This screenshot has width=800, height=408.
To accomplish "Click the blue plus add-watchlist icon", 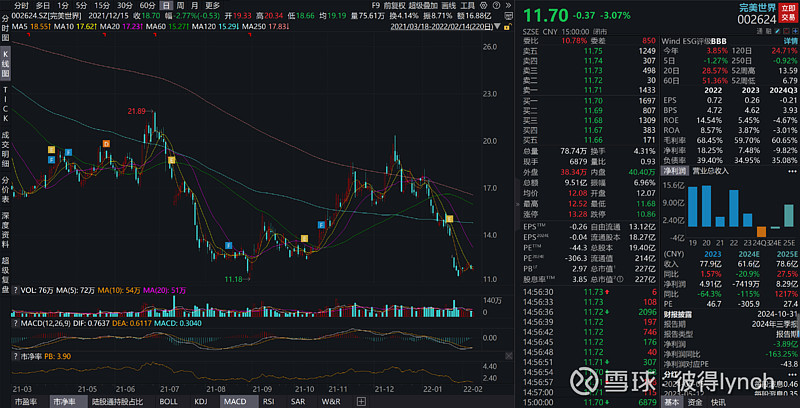I will click(795, 31).
